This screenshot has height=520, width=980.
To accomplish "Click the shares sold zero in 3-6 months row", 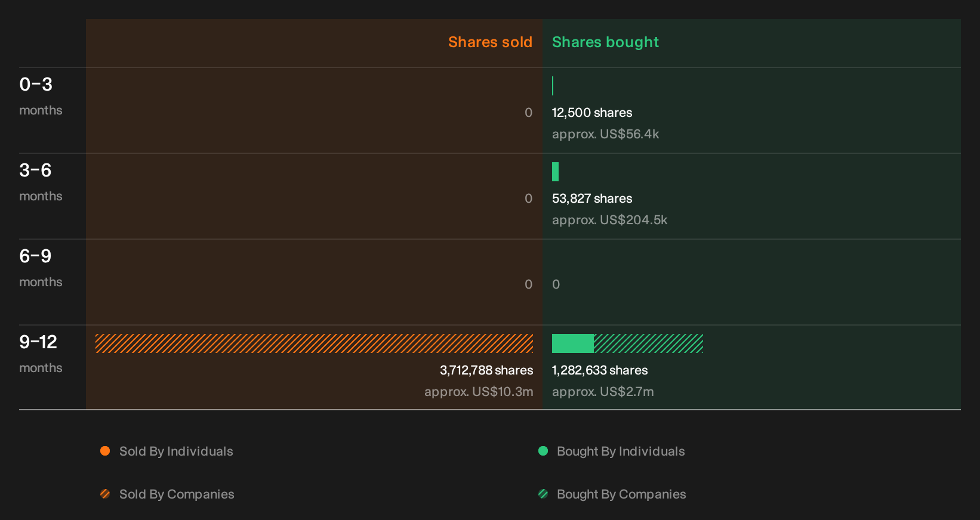I will pos(529,199).
